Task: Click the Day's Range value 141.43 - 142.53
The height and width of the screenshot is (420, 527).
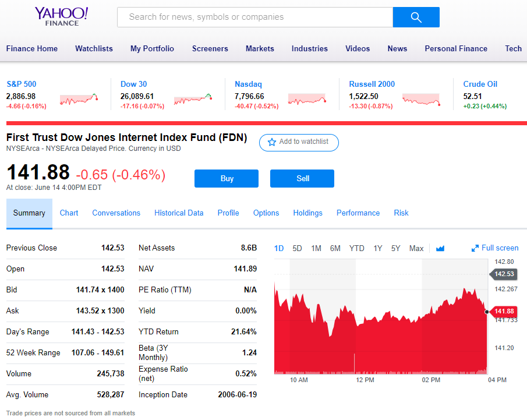Action: 98,332
